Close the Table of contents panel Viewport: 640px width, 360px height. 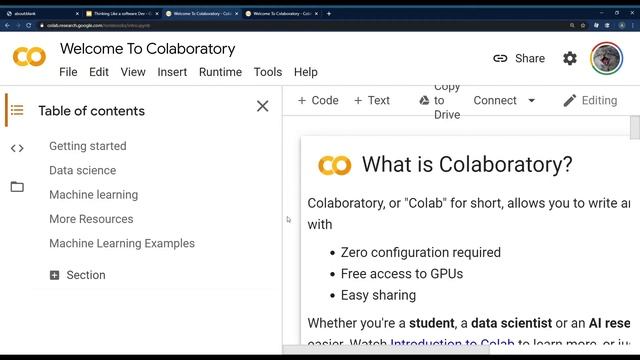[x=262, y=106]
